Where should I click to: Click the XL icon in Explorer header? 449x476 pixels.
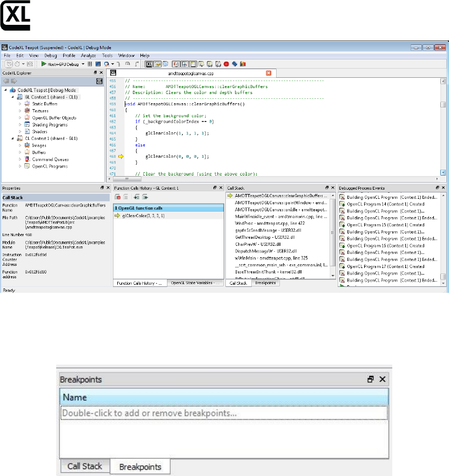(x=99, y=81)
